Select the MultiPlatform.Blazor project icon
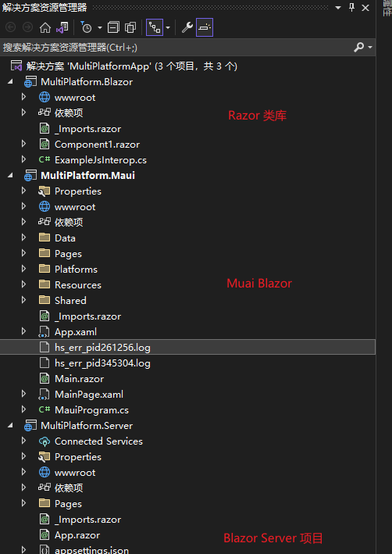This screenshot has width=392, height=554. 30,82
